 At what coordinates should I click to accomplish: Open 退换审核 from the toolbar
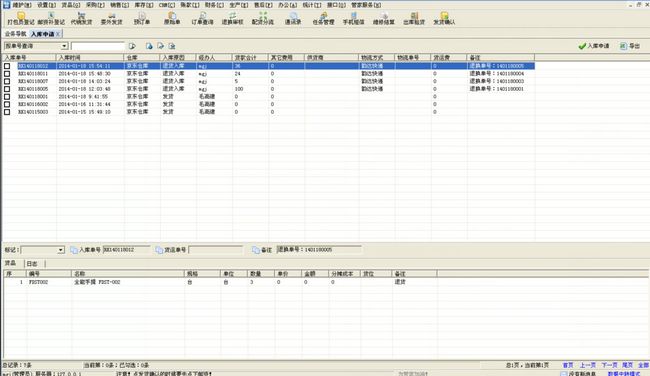pyautogui.click(x=233, y=19)
